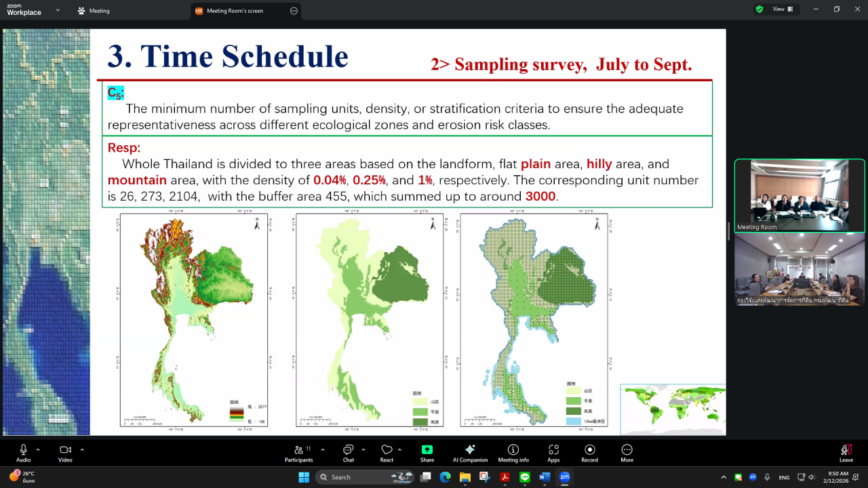This screenshot has height=488, width=868.
Task: Show Meeting info details
Action: coord(513,452)
